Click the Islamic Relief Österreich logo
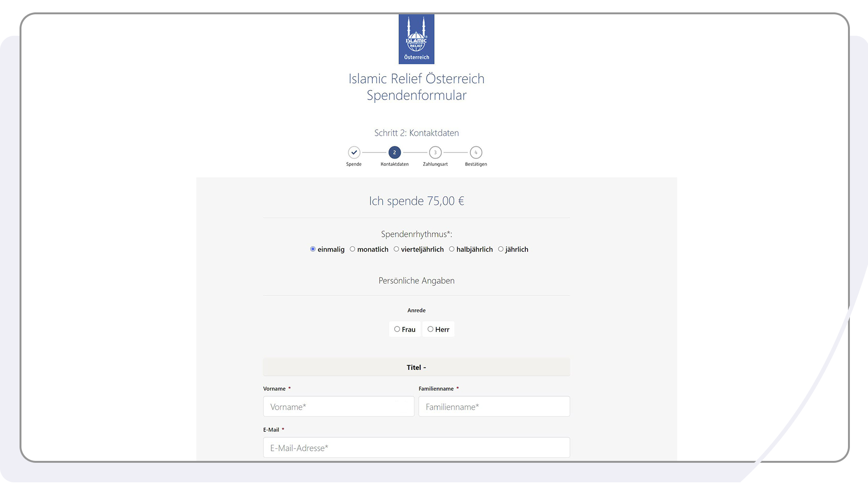The image size is (868, 489). (416, 39)
